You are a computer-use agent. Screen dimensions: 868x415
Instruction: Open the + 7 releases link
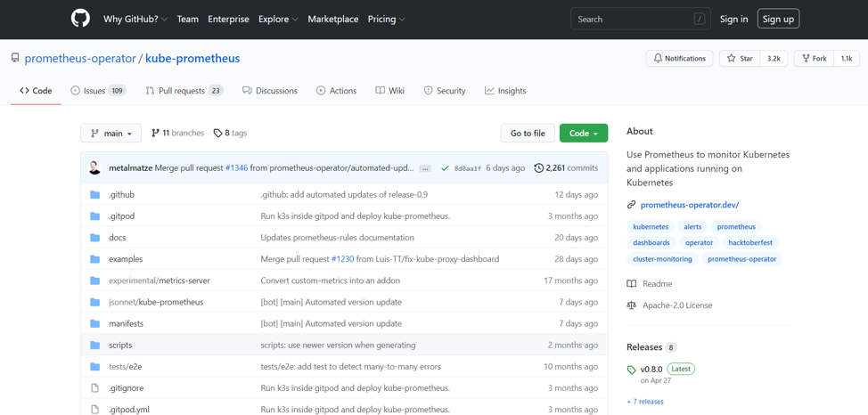(x=645, y=402)
